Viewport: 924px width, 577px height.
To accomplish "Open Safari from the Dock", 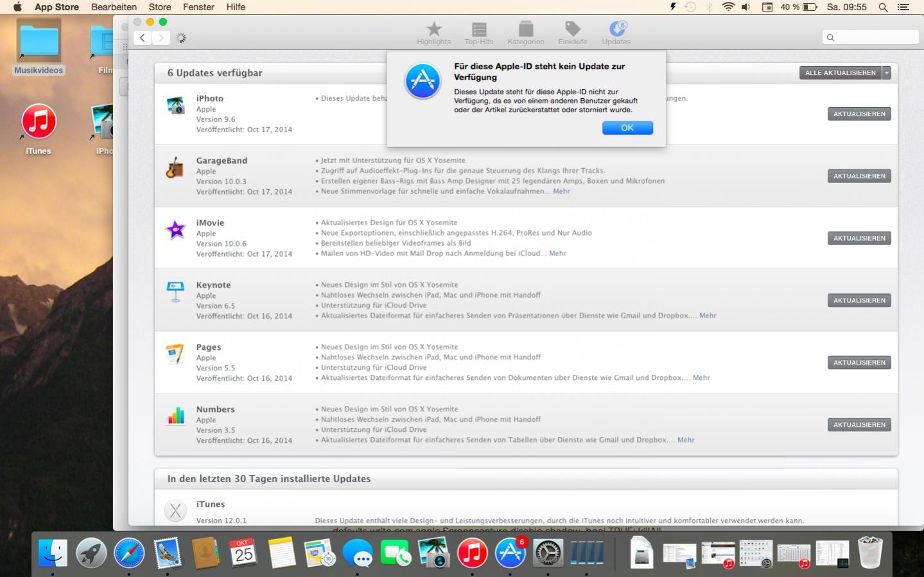I will pos(129,552).
